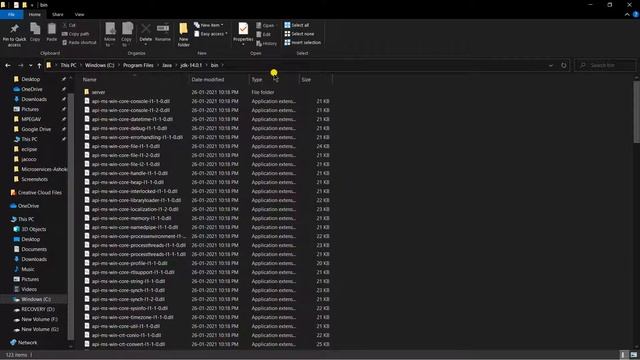Click Java in the address breadcrumb
The height and width of the screenshot is (360, 640).
(x=167, y=65)
